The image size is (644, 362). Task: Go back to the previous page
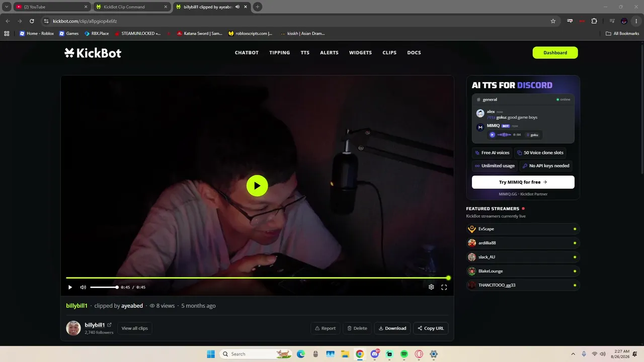tap(8, 21)
